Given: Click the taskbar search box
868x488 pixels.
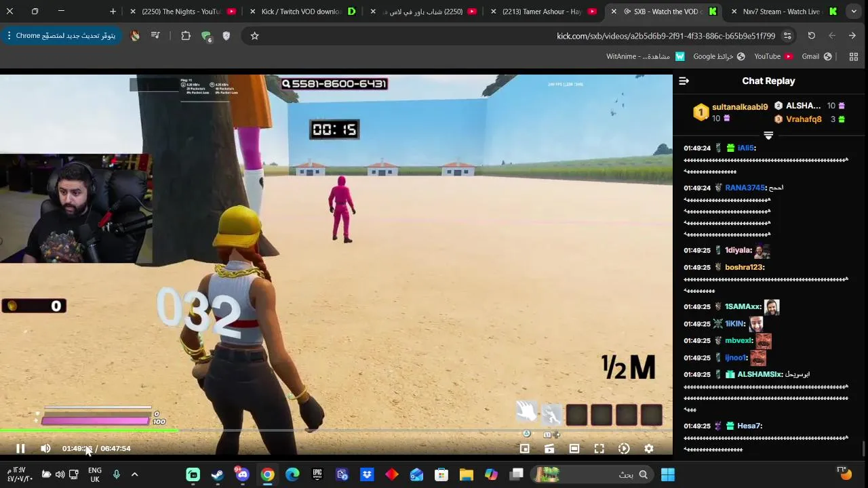Looking at the screenshot, I should [593, 474].
